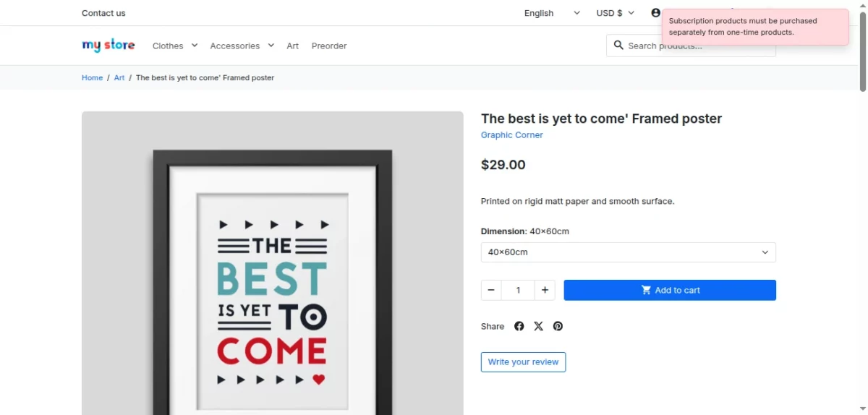The width and height of the screenshot is (868, 415).
Task: Open the Dimension 40×60cm dropdown
Action: click(x=629, y=252)
